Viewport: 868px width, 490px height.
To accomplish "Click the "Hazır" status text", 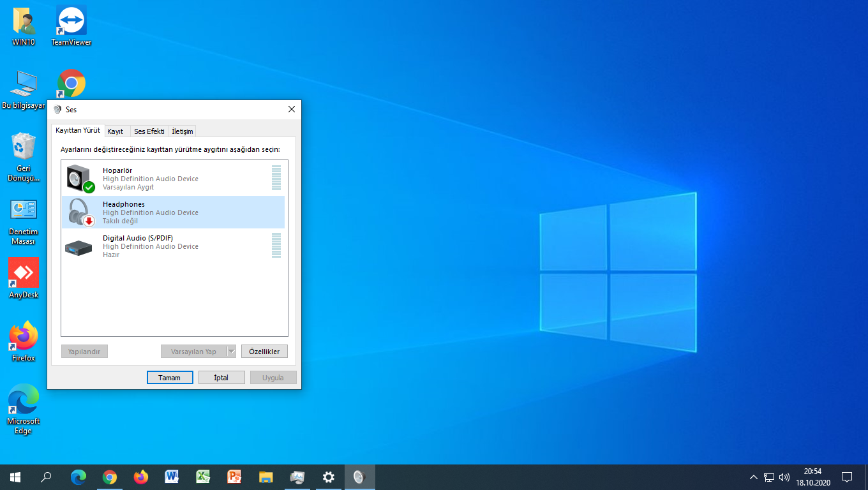I will tap(111, 255).
